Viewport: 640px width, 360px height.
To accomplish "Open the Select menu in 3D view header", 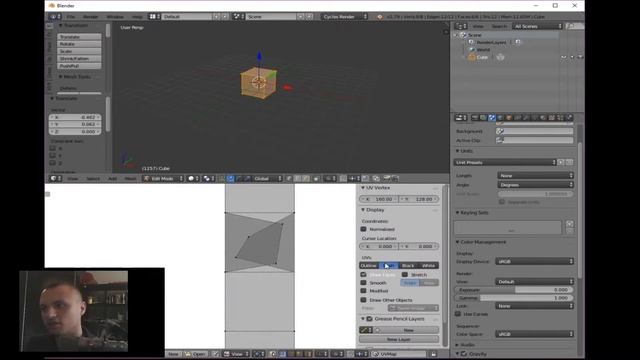I will pos(93,178).
